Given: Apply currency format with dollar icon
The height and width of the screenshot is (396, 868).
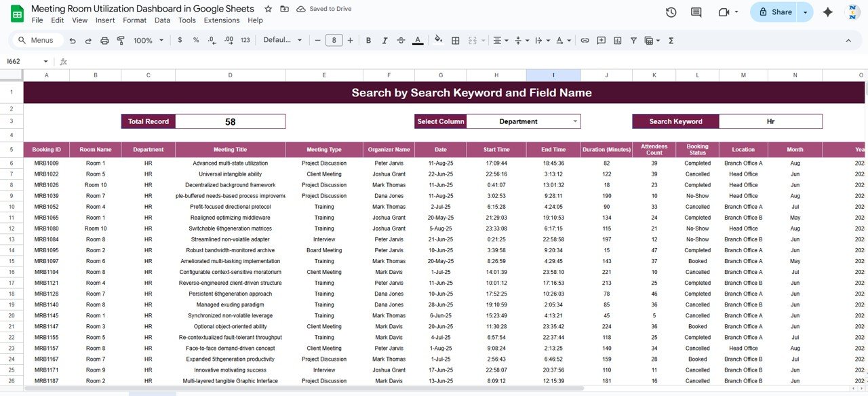Looking at the screenshot, I should [x=180, y=41].
